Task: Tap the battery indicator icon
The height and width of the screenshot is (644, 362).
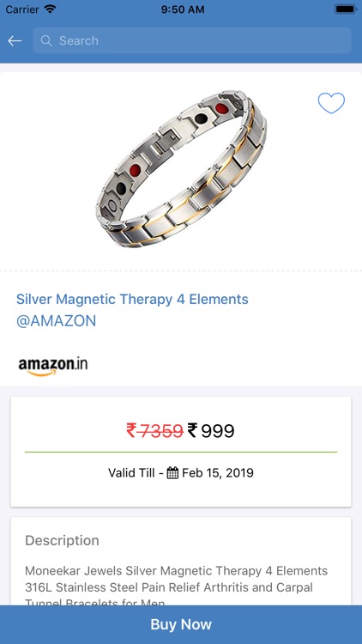Action: (x=345, y=9)
